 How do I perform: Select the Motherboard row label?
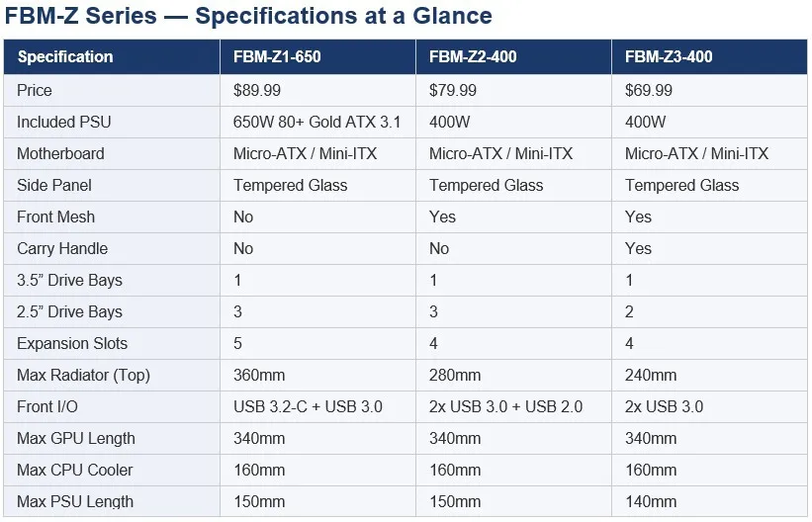click(x=112, y=153)
